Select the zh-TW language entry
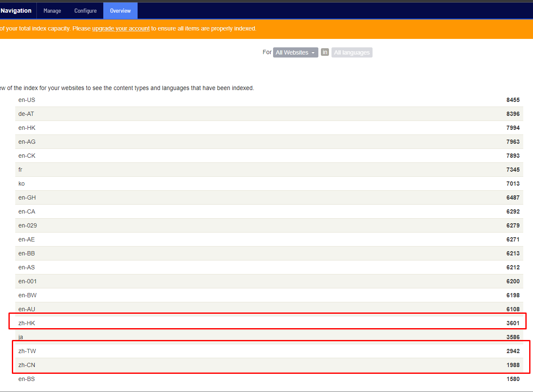The height and width of the screenshot is (392, 533). click(27, 351)
